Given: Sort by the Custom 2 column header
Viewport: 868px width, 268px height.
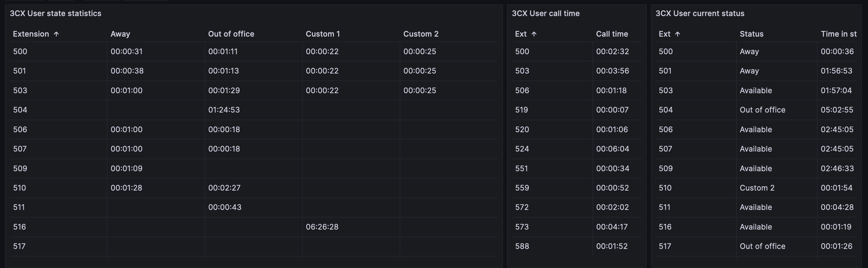Looking at the screenshot, I should point(421,34).
